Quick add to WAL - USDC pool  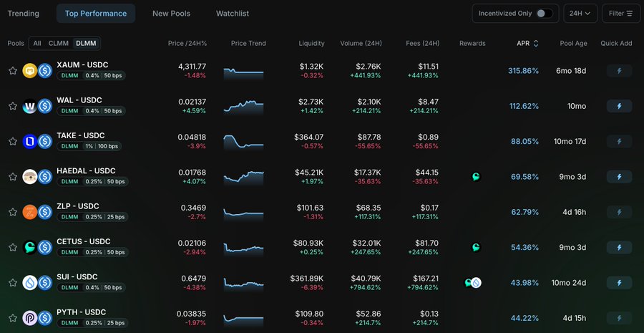click(x=620, y=106)
